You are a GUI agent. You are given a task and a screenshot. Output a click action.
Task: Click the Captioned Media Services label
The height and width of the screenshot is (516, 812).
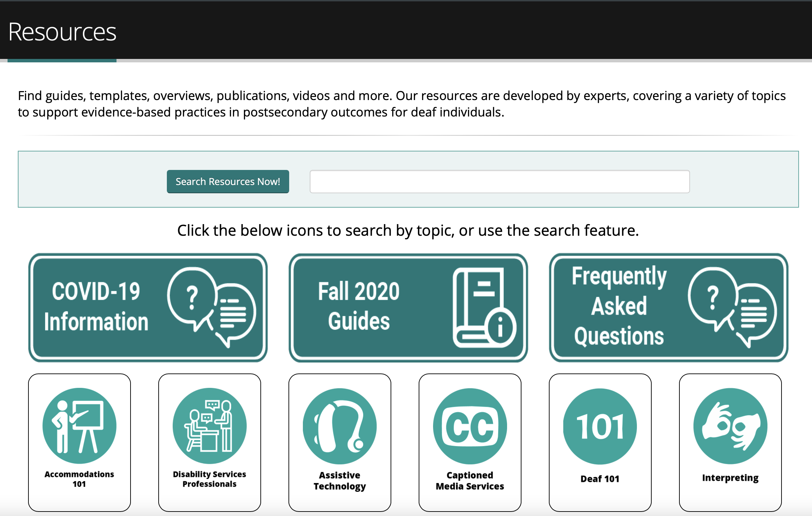470,480
